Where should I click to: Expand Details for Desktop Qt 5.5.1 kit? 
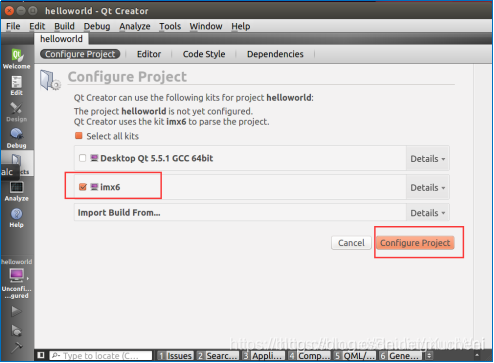click(428, 159)
